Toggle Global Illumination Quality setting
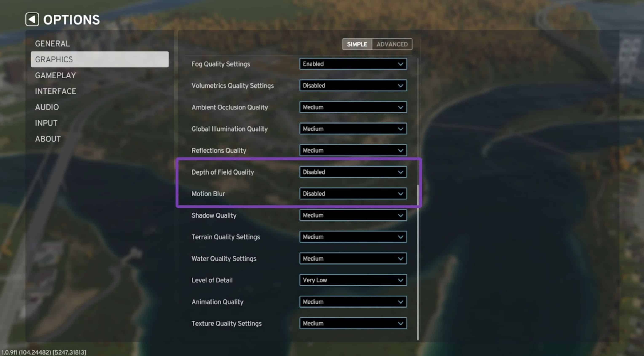This screenshot has height=356, width=644. (x=353, y=128)
